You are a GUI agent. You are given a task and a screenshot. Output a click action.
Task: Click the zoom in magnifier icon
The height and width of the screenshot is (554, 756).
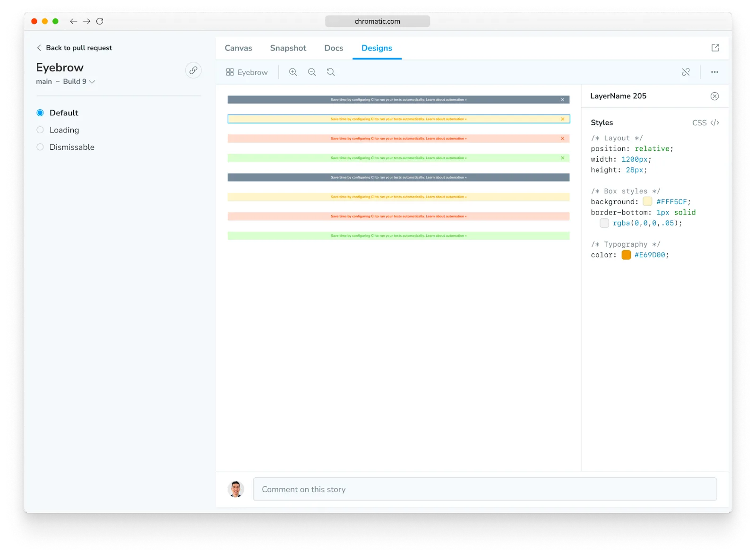[293, 72]
